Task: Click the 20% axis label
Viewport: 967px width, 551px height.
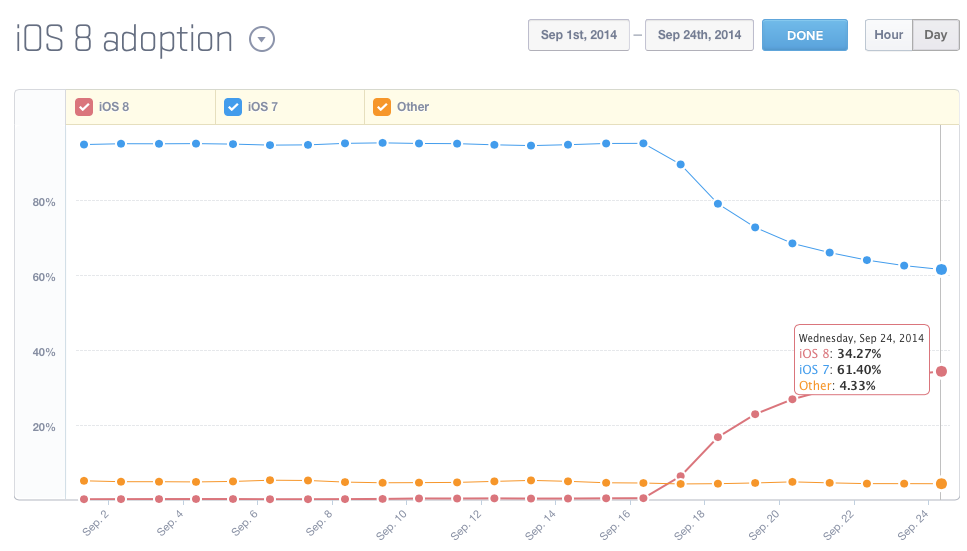Action: 44,428
